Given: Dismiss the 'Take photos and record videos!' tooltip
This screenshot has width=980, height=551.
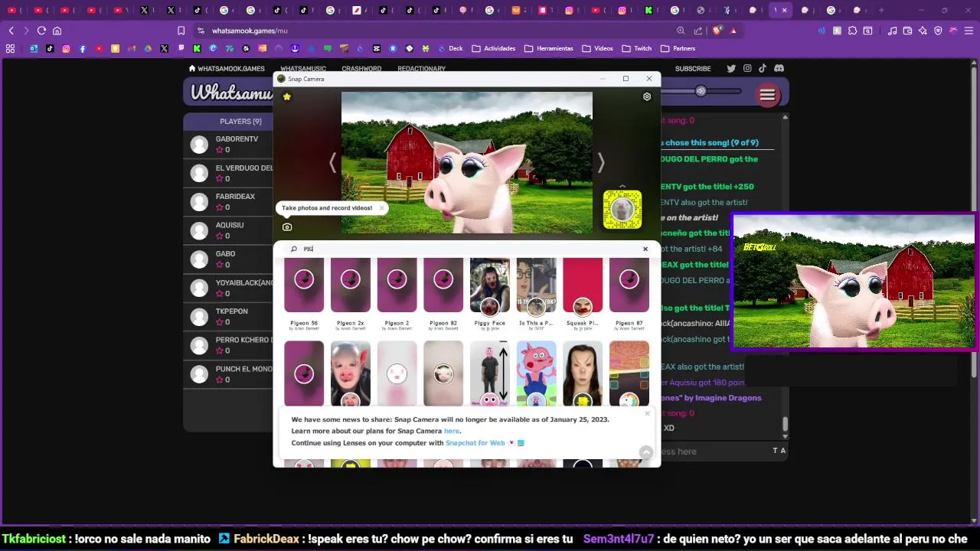Looking at the screenshot, I should [381, 208].
